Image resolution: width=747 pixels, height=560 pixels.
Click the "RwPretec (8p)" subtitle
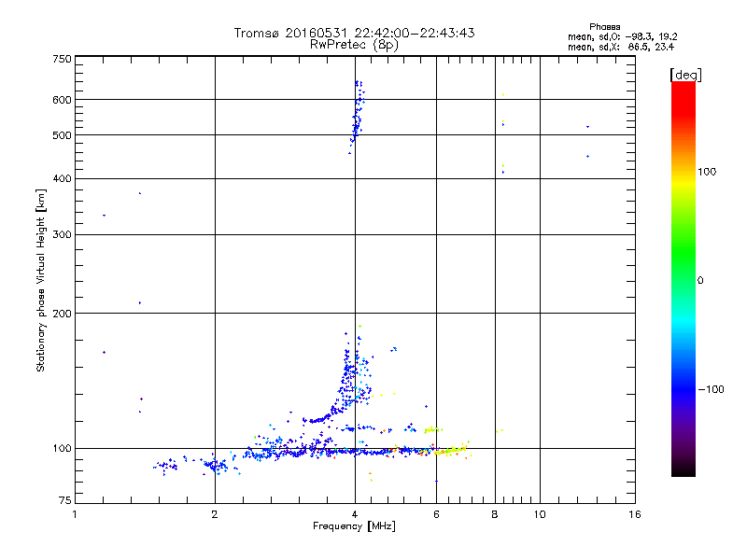click(x=354, y=45)
